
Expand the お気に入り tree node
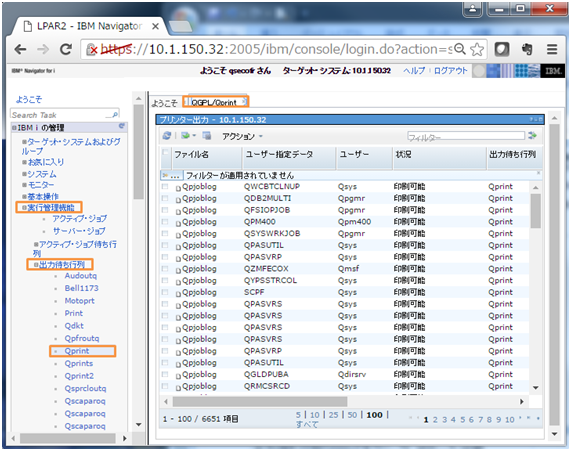click(25, 162)
